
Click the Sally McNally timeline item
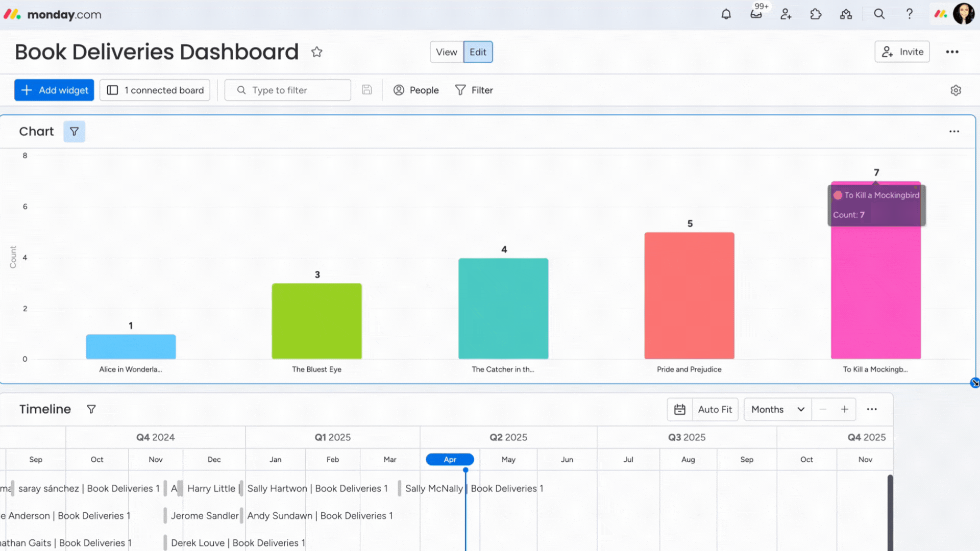[x=474, y=488]
